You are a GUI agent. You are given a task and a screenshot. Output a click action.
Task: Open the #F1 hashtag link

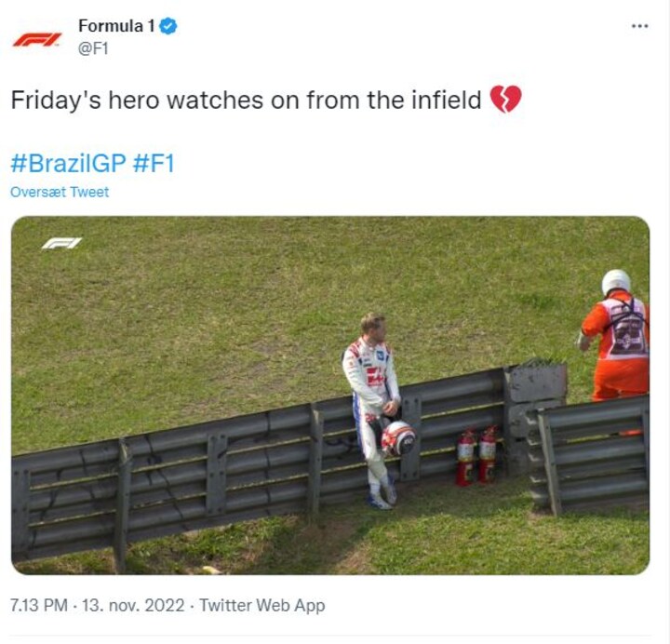coord(154,164)
